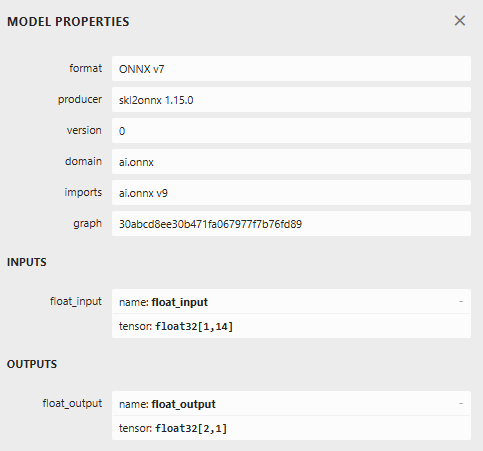This screenshot has width=483, height=451.
Task: Click the graph label
Action: [87, 224]
